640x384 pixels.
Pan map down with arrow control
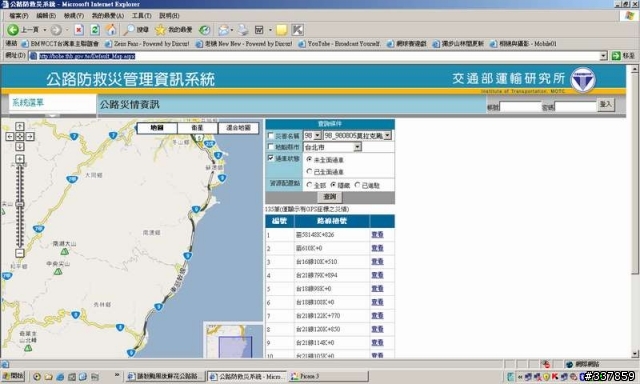tap(20, 146)
